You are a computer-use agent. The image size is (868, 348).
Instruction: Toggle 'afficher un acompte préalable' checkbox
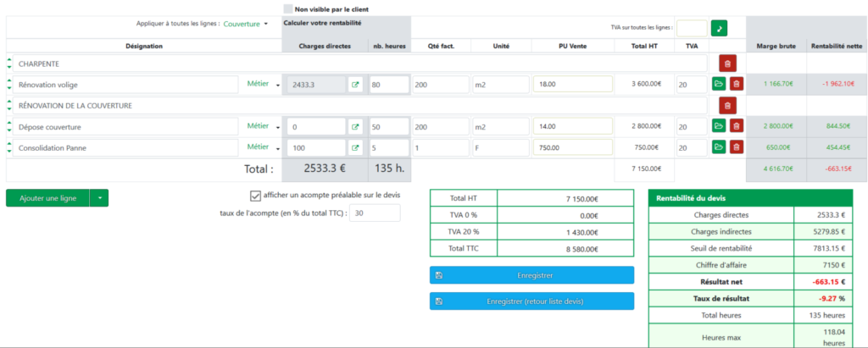(255, 196)
